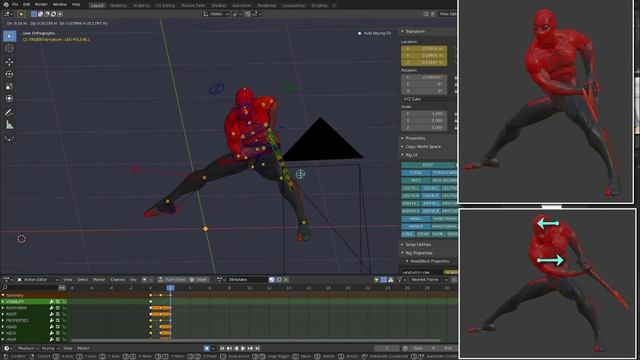Toggle checkbox on NECK channel row

(x=58, y=333)
